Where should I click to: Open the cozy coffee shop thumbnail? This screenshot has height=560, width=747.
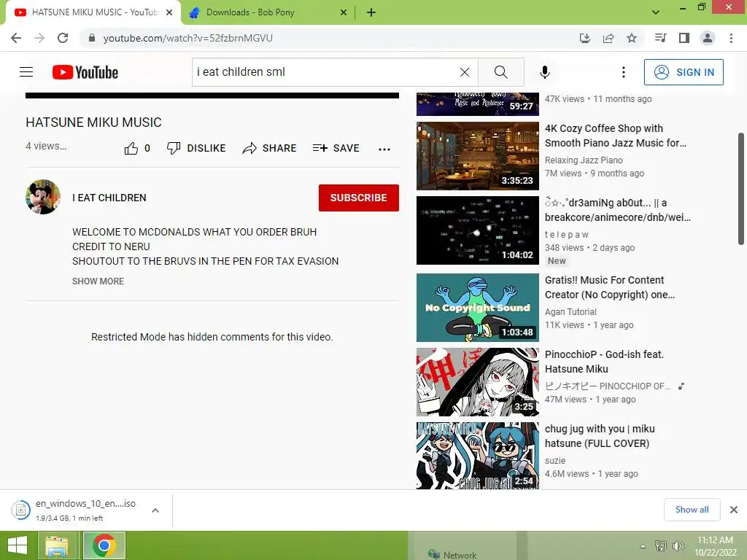coord(477,156)
